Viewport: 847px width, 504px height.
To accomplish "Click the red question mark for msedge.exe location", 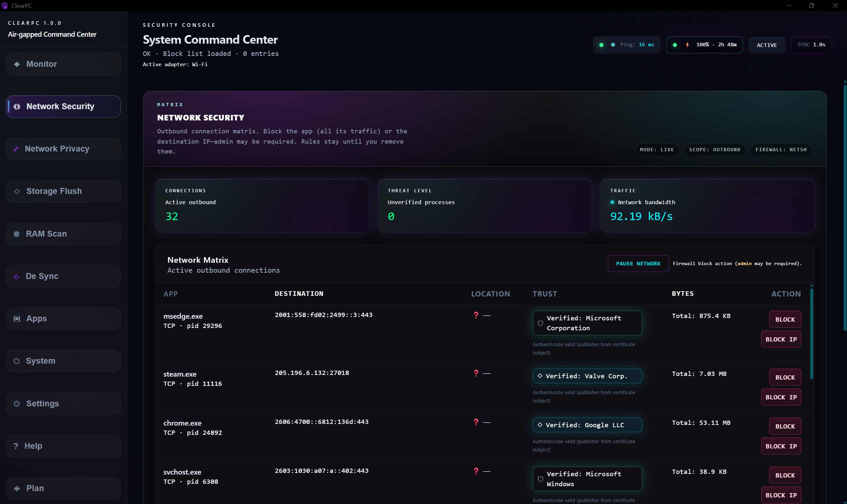I will (476, 315).
